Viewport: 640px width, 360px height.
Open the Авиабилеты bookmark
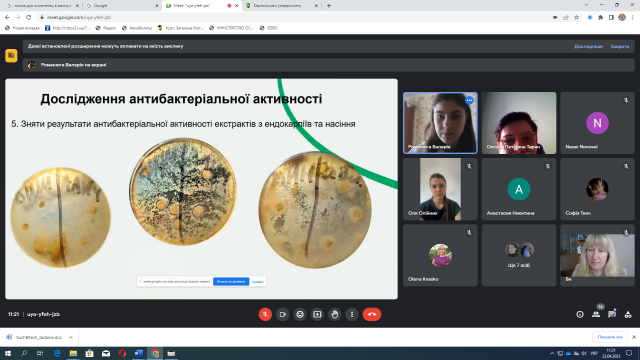(137, 28)
